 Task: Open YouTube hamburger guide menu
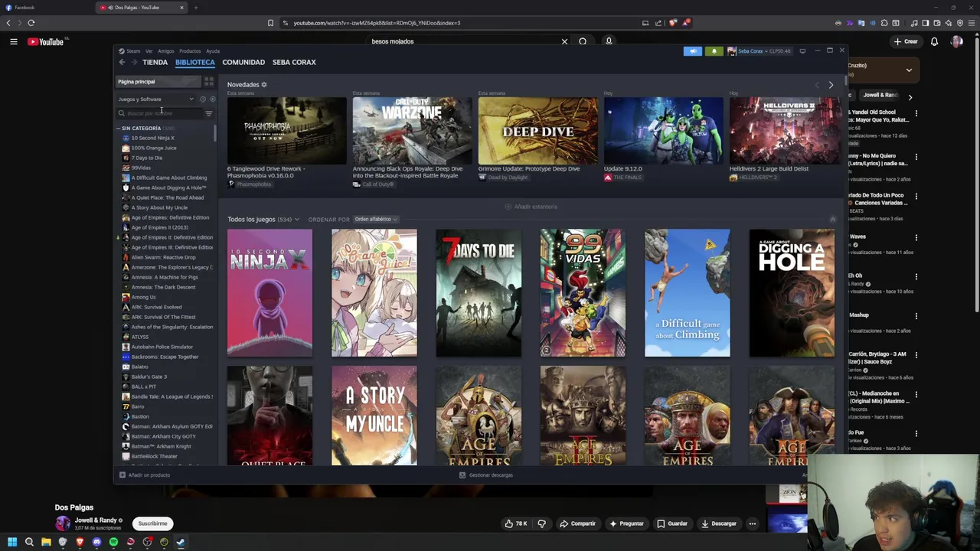(14, 42)
